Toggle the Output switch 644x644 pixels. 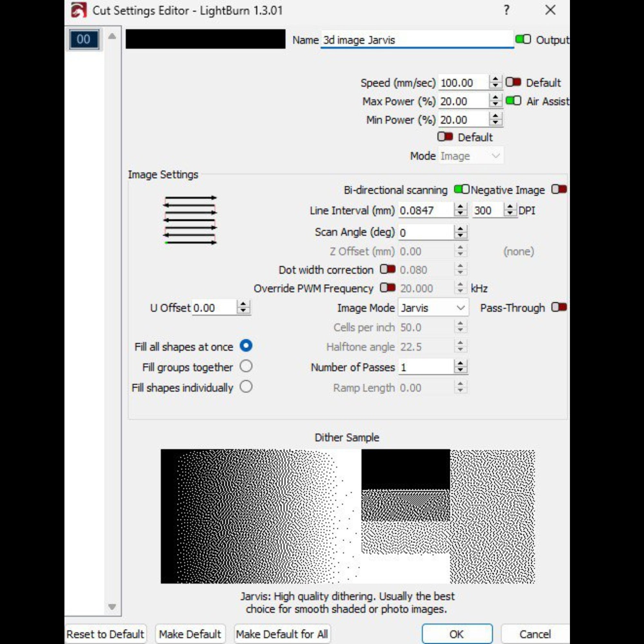523,39
